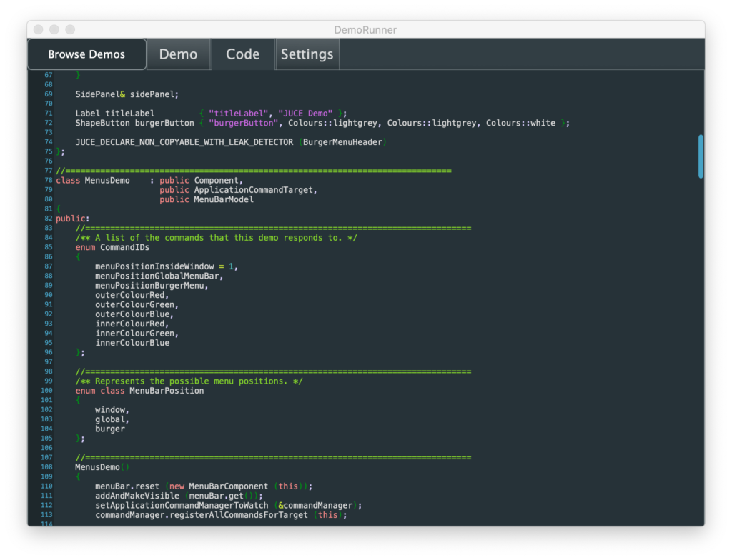Switch to the Demo tab
Image resolution: width=732 pixels, height=560 pixels.
pos(178,54)
